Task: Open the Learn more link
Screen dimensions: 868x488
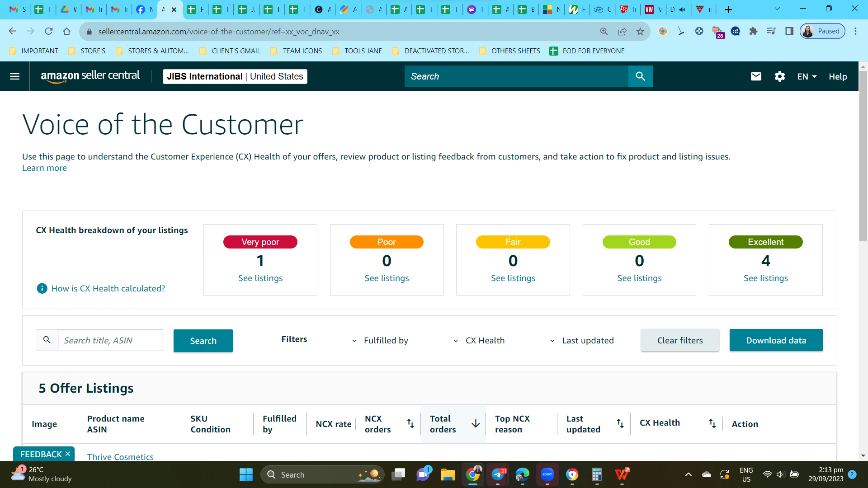Action: [44, 168]
